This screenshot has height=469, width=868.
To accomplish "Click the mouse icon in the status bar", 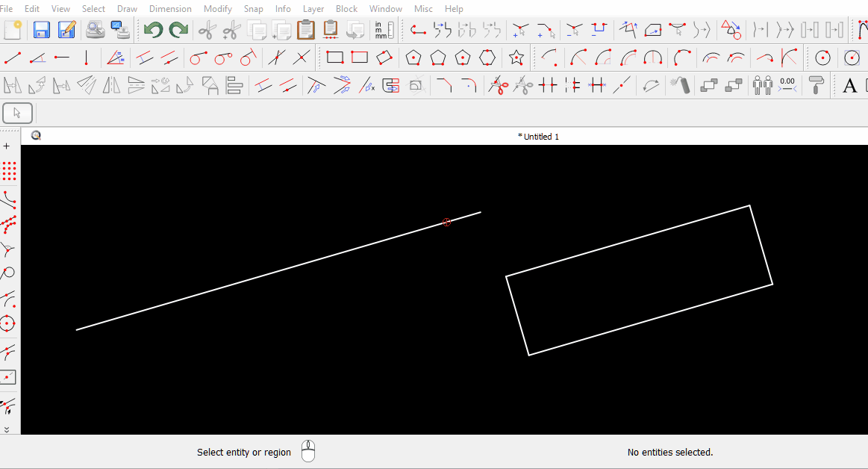I will click(308, 451).
